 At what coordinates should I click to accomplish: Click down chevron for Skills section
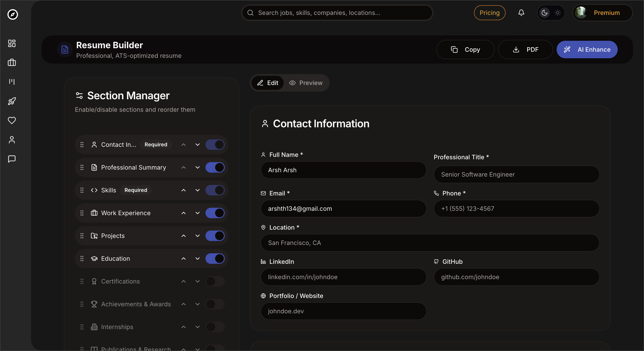pos(198,190)
